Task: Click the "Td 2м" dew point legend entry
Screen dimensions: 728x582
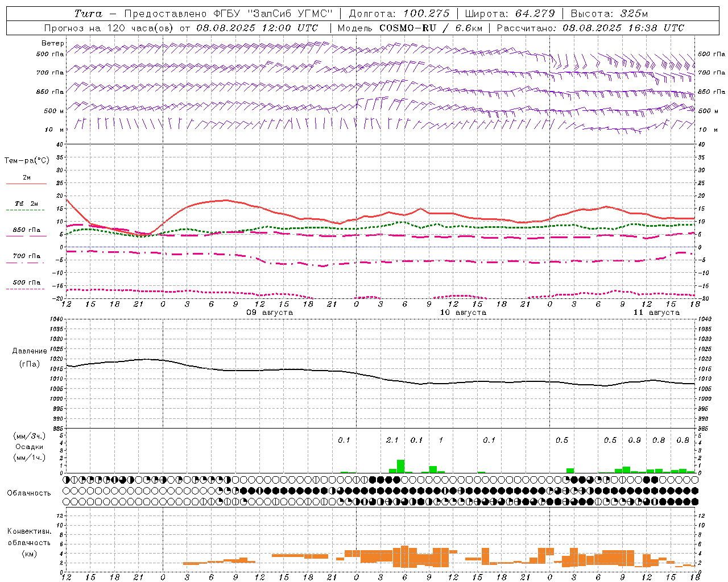Action: point(27,203)
